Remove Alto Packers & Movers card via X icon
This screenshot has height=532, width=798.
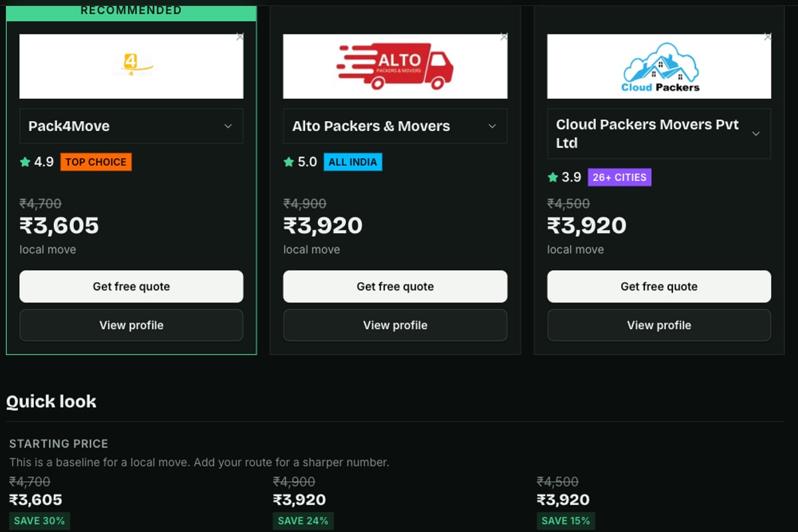[503, 37]
